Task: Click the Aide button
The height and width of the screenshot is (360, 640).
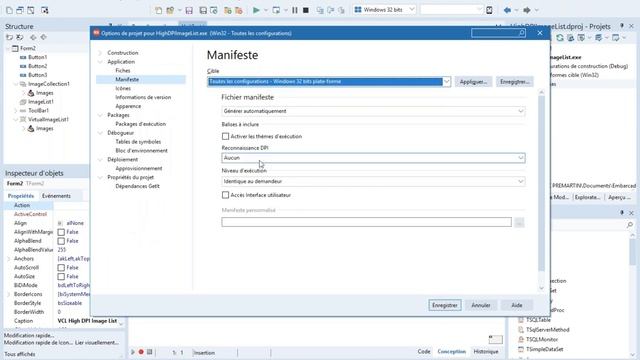Action: click(x=517, y=305)
